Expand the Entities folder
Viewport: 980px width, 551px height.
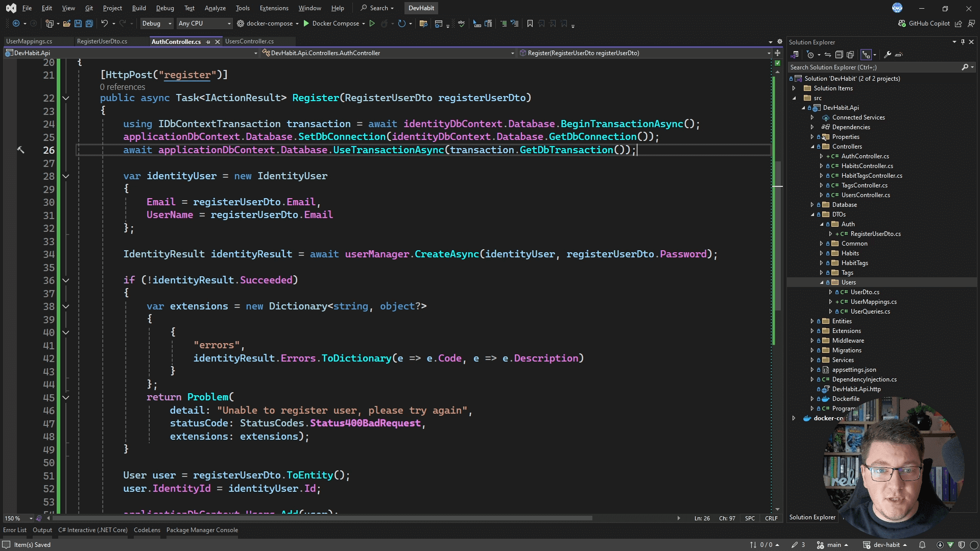(812, 321)
